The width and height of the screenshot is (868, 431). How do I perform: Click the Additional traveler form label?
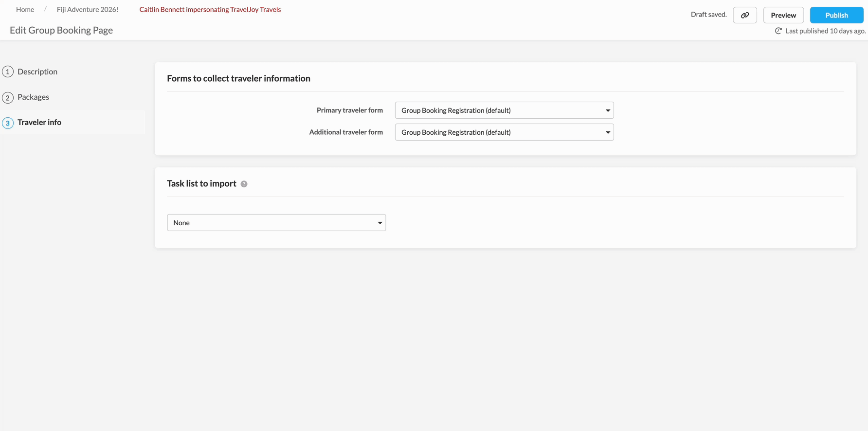[346, 132]
